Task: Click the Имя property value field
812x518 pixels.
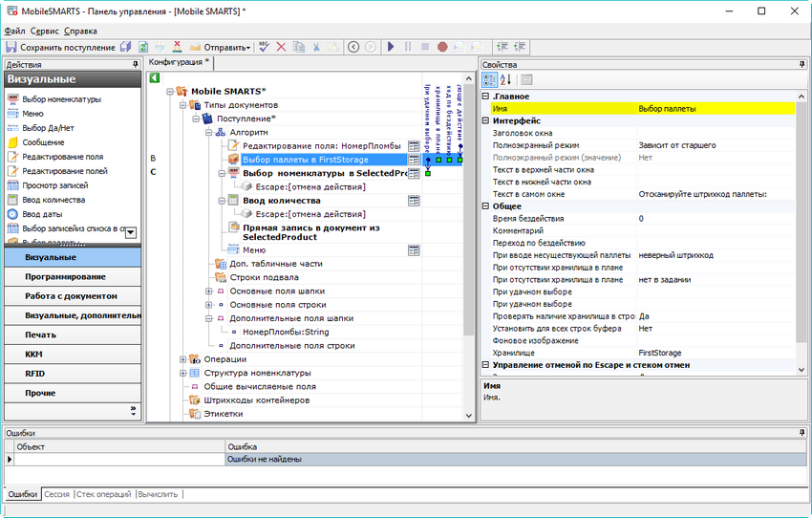Action: pos(716,109)
